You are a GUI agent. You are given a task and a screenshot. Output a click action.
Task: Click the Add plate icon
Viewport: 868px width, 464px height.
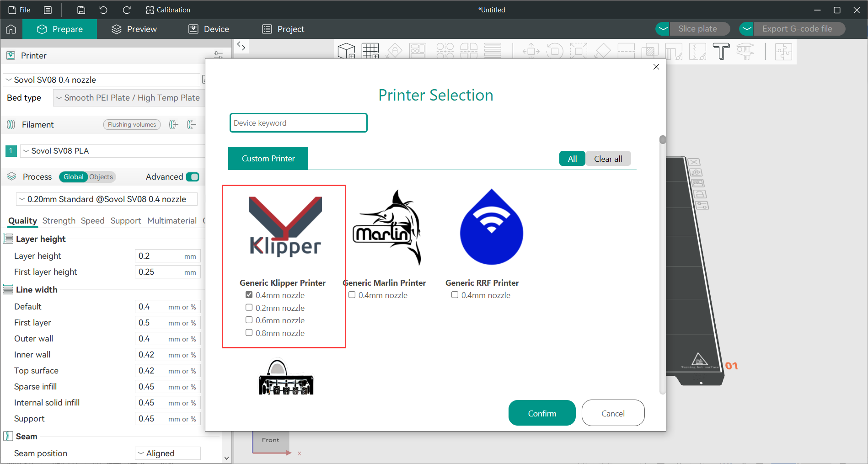click(x=370, y=50)
